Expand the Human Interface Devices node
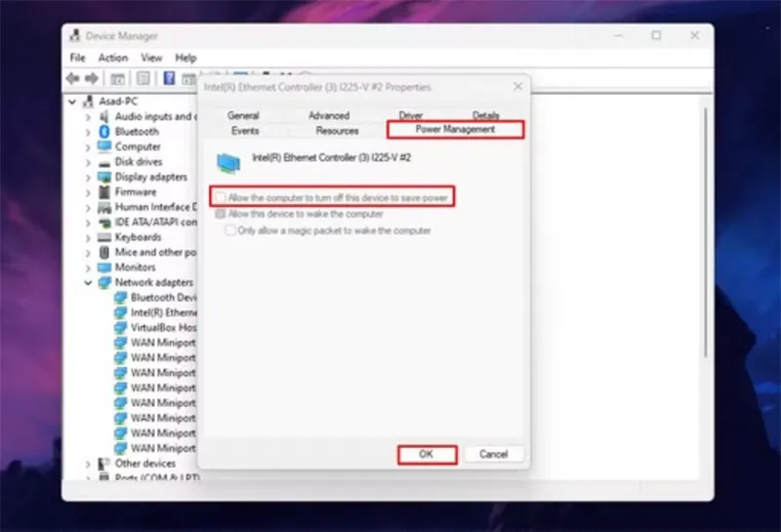 tap(88, 208)
